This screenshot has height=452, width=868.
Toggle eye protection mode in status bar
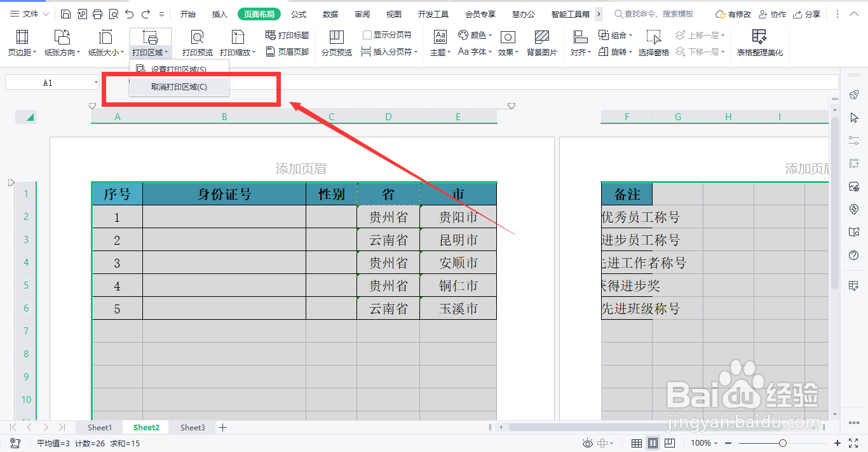click(588, 442)
